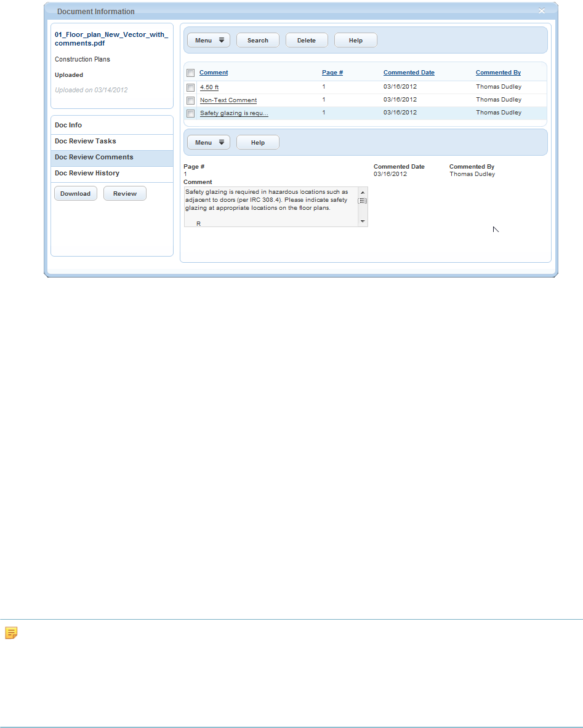Click the comment box scrollbar thumb
This screenshot has width=583, height=728.
click(363, 201)
